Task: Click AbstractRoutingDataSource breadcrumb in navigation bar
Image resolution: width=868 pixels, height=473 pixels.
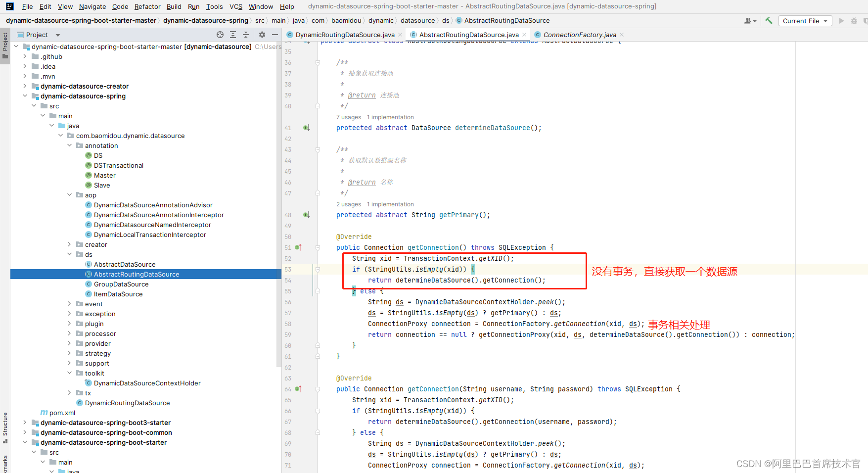Action: tap(506, 21)
